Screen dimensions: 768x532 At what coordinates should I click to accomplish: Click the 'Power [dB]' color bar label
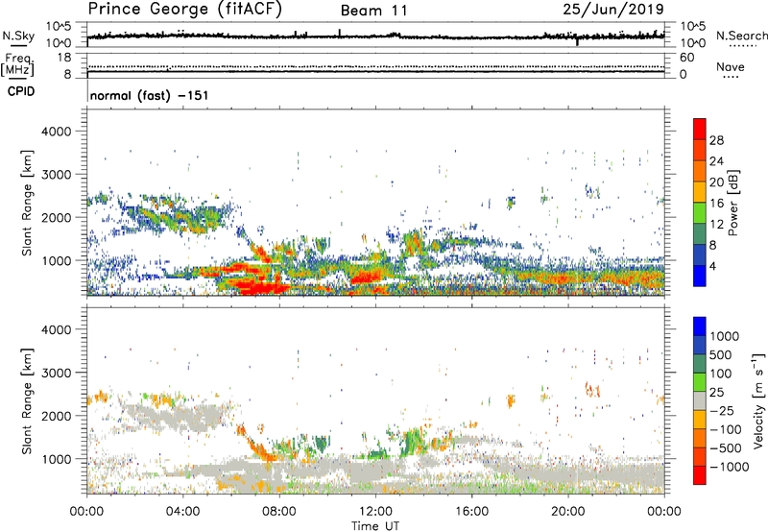(x=732, y=204)
